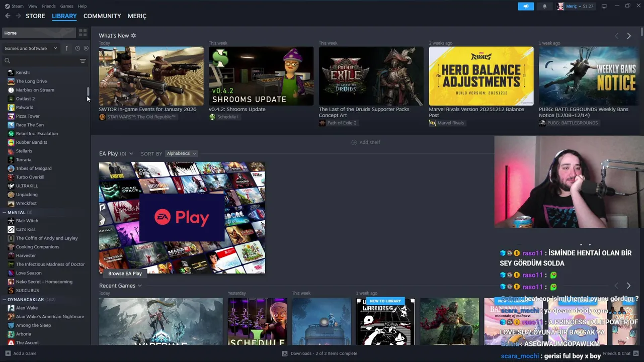644x362 pixels.
Task: Click the Rubber Bandits game icon
Action: (x=11, y=142)
